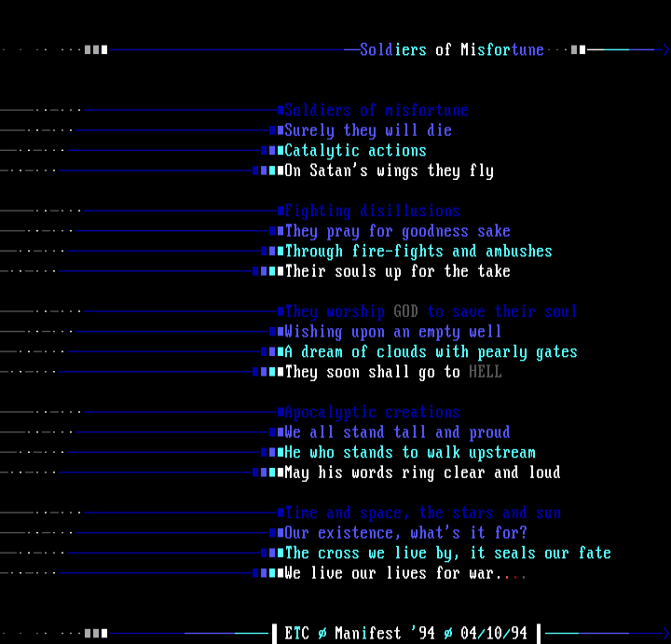Click the block marker before 'May his words'
Screen dimensions: 671x644
(x=267, y=473)
